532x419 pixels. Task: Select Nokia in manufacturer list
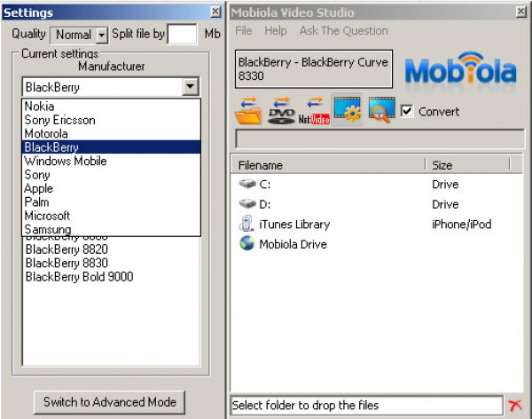pos(112,106)
